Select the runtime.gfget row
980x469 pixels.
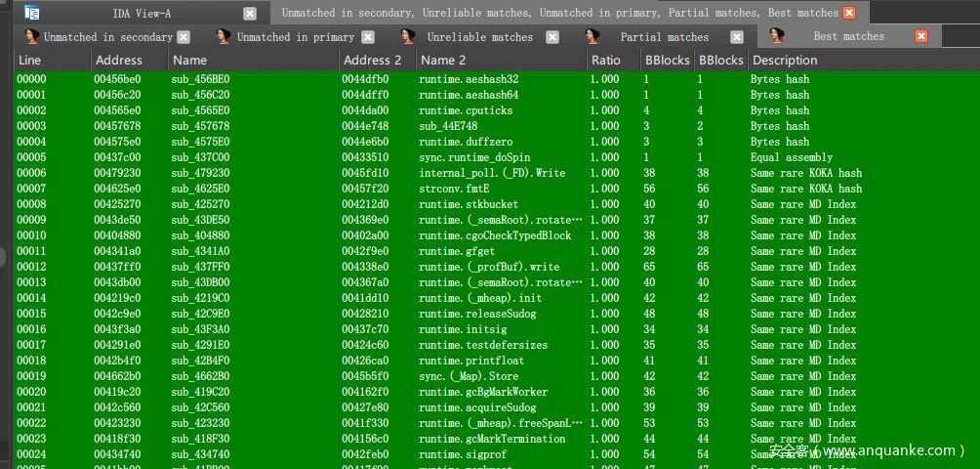(497, 251)
